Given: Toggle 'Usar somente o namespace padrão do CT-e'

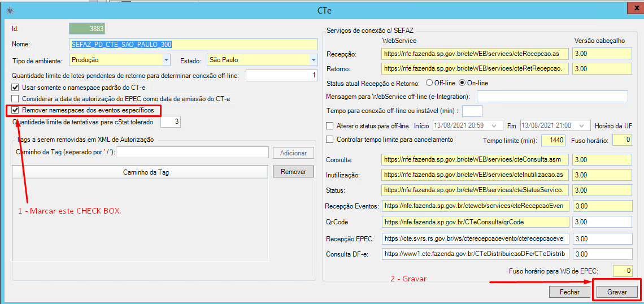Looking at the screenshot, I should tap(15, 88).
